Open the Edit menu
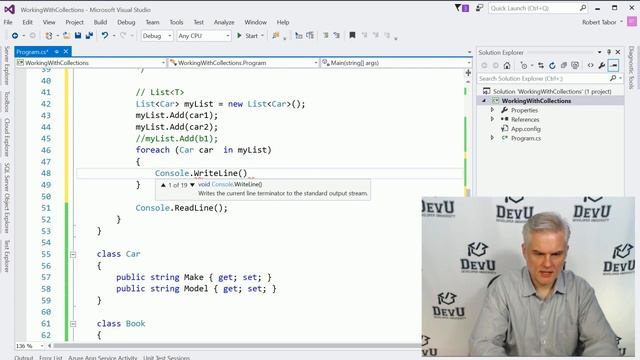The height and width of the screenshot is (360, 640). [x=27, y=22]
